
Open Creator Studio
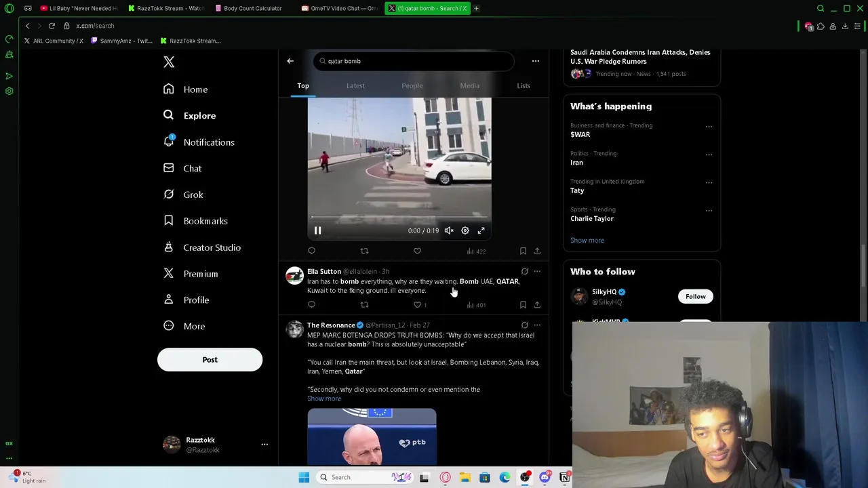202,247
